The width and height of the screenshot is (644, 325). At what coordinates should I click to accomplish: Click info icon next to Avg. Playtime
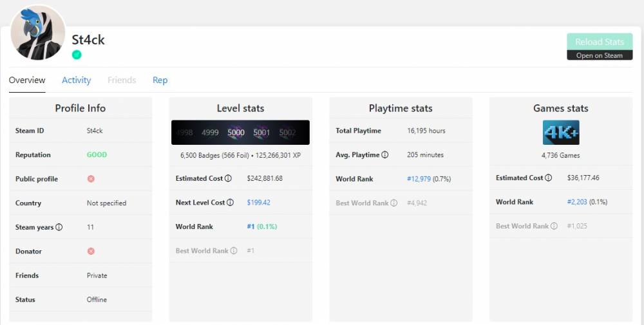[x=385, y=154]
